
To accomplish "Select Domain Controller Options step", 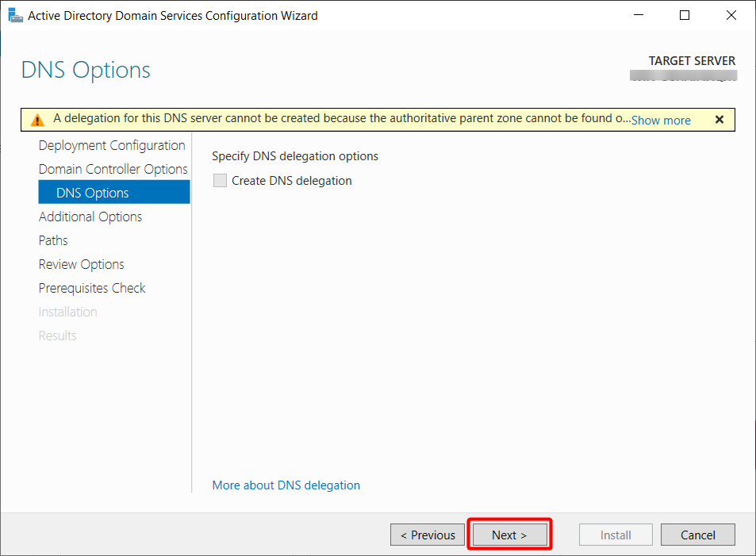I will (113, 169).
